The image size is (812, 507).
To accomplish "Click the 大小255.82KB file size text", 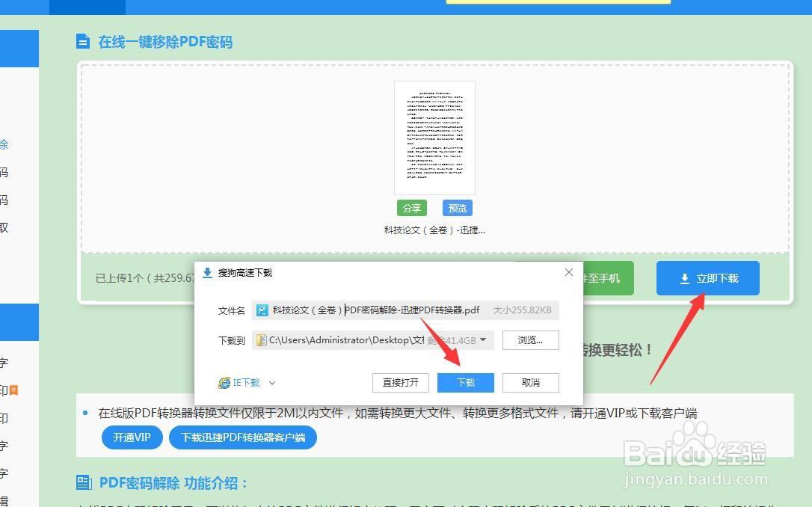I will 522,310.
